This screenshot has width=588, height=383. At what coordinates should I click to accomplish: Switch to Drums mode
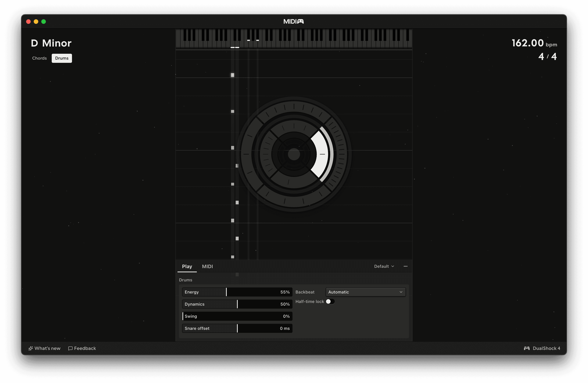coord(62,58)
